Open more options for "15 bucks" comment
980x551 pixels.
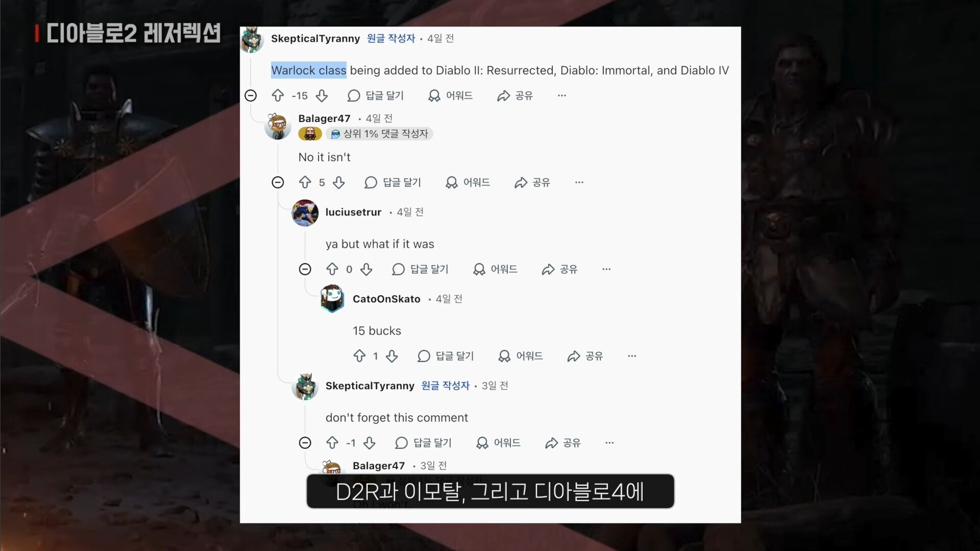(632, 356)
